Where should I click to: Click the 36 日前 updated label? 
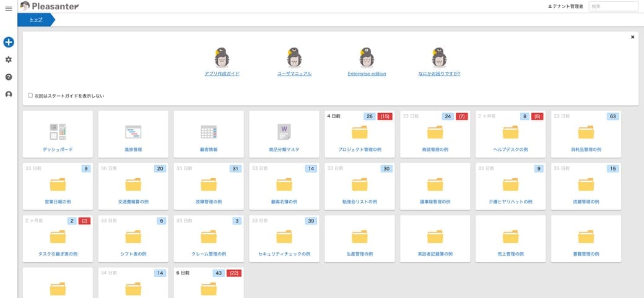click(108, 168)
